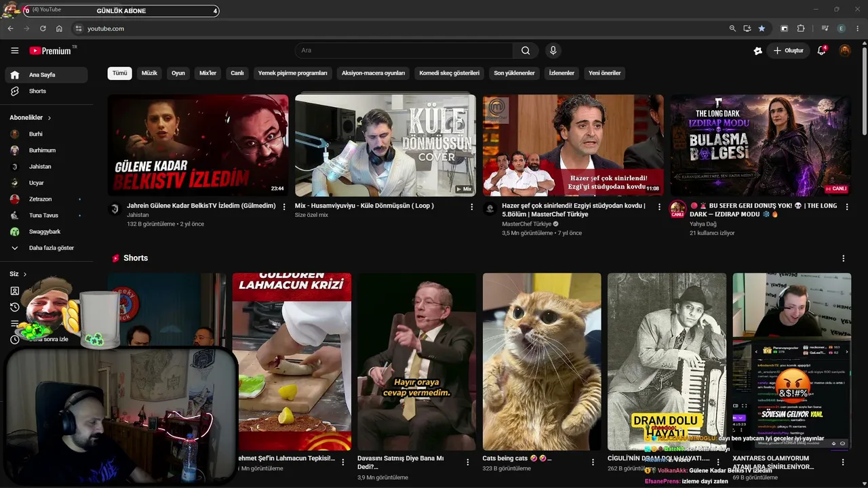868x488 pixels.
Task: Open The Long Dark Izdırap Modu live thumbnail
Action: click(761, 145)
